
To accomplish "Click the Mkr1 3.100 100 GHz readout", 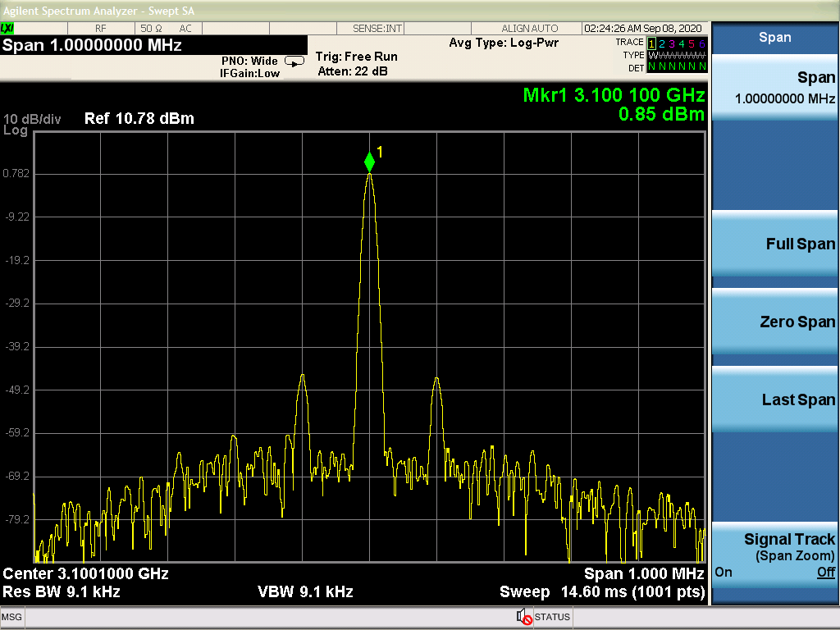I will tap(614, 95).
